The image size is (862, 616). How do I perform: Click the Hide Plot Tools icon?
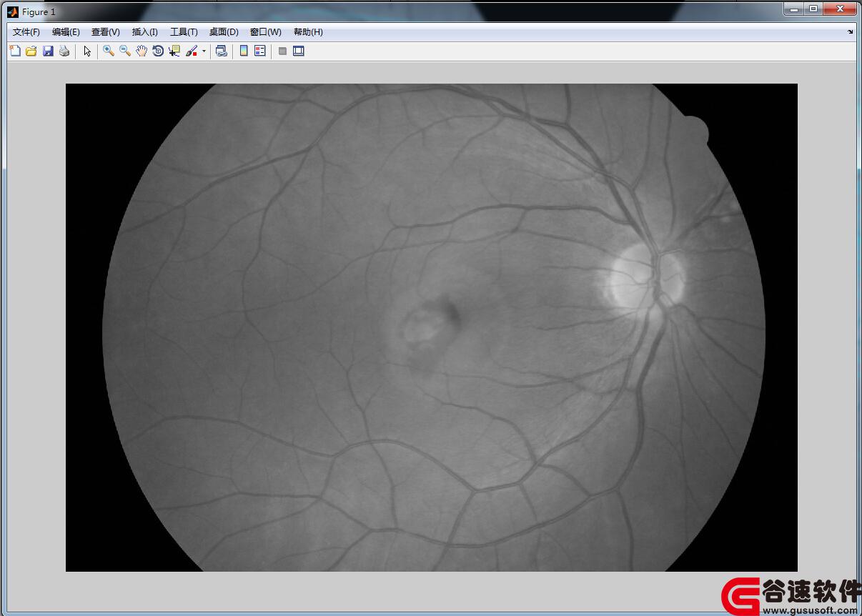[282, 51]
